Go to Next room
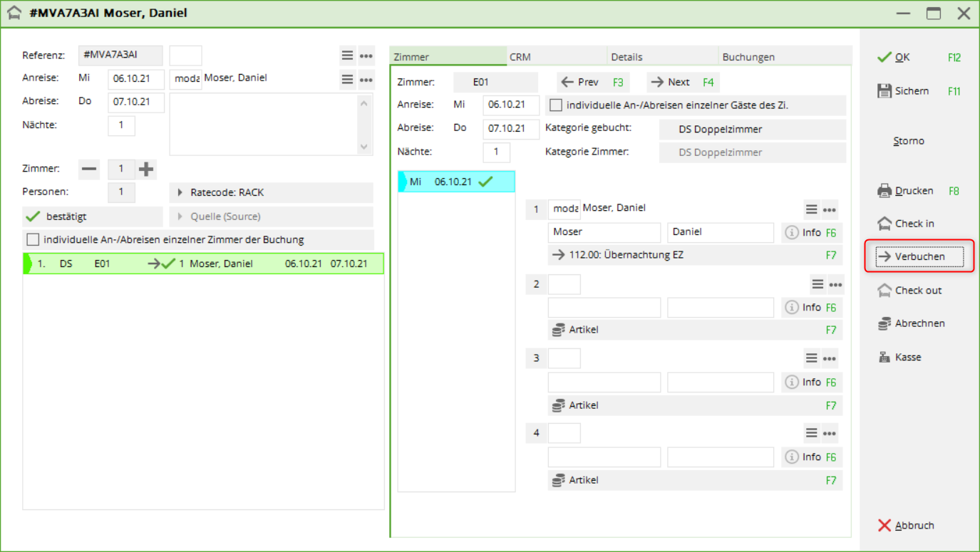980x552 pixels. [679, 82]
